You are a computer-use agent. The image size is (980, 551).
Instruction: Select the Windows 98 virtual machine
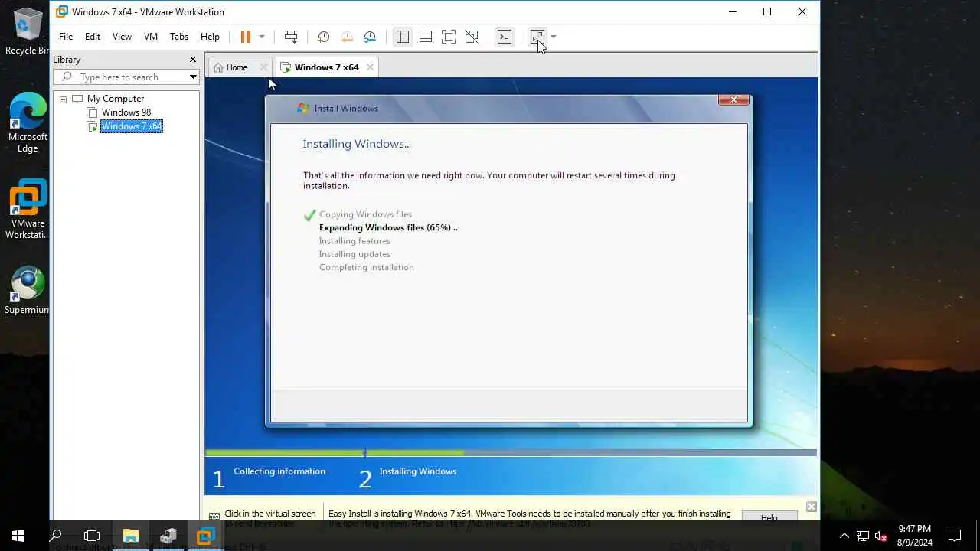point(126,112)
